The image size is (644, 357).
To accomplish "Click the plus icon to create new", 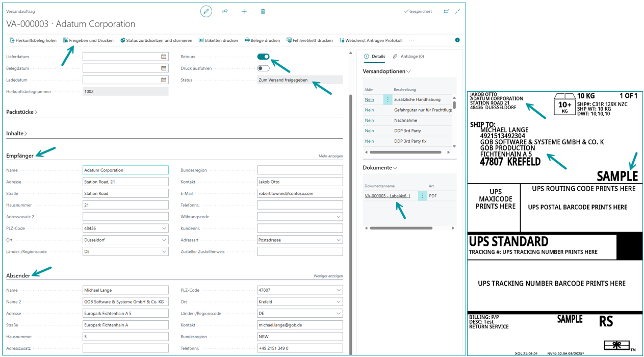I will pos(244,11).
